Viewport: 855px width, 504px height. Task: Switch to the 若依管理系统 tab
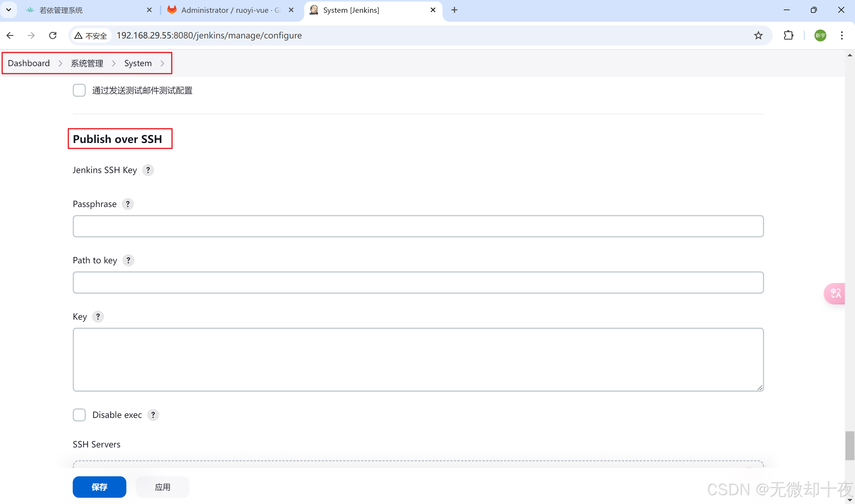click(x=61, y=10)
